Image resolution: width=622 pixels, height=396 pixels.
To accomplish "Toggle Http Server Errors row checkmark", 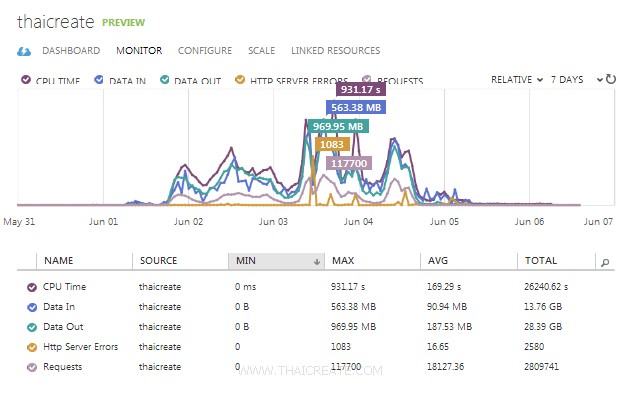I will tap(32, 347).
